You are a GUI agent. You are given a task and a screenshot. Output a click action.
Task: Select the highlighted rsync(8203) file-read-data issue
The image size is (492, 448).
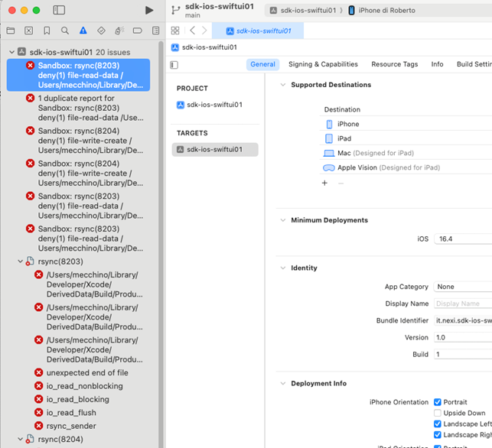click(79, 75)
